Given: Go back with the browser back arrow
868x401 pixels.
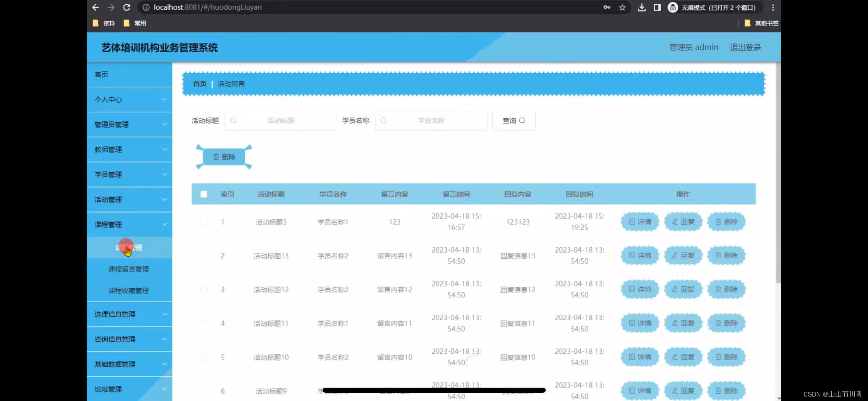Looking at the screenshot, I should (x=96, y=7).
